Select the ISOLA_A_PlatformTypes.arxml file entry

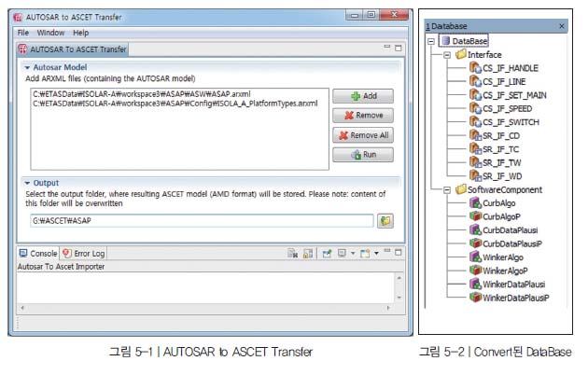[175, 103]
